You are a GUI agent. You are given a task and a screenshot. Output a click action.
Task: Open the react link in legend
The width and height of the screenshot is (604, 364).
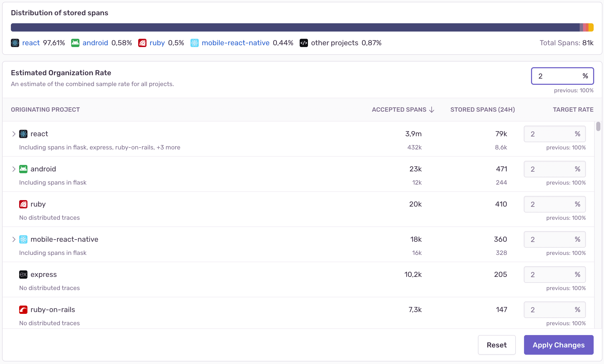[x=31, y=43]
